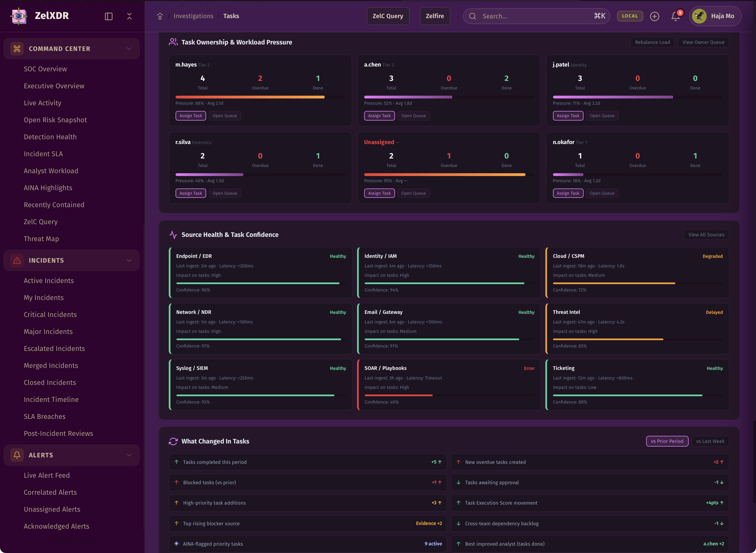
Task: Toggle the LOCAL environment badge
Action: (x=629, y=16)
